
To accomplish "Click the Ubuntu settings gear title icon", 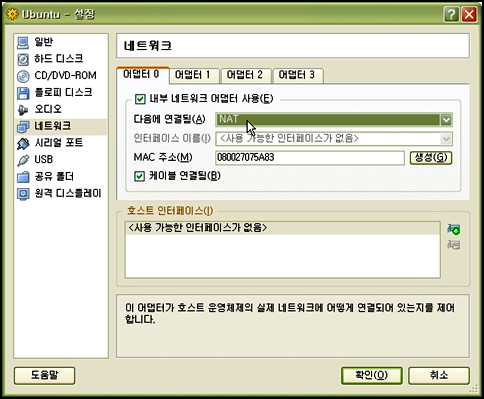I will coord(12,14).
